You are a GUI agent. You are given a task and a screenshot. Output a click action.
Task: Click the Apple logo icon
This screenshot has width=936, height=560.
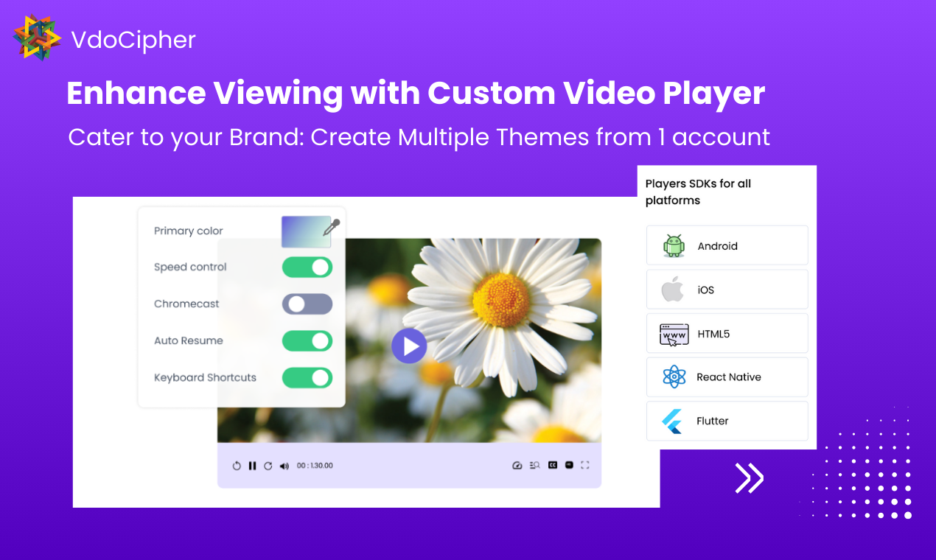[x=672, y=289]
